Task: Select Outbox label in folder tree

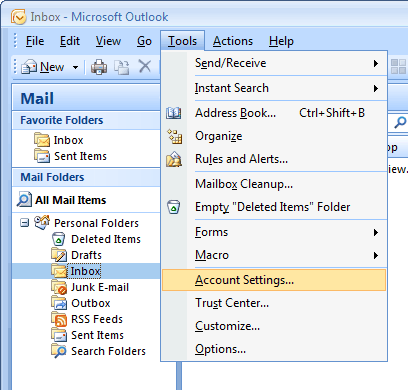Action: 91,303
